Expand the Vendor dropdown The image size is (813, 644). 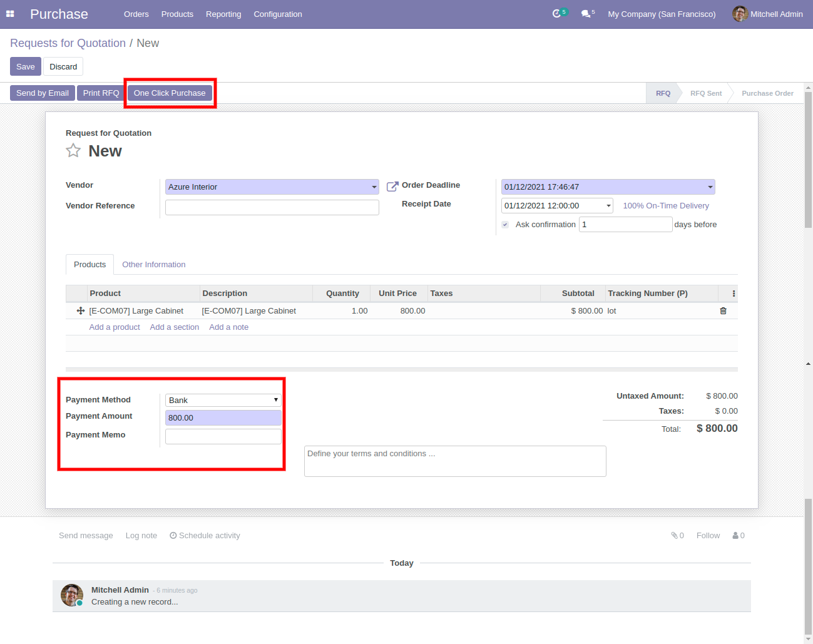click(374, 187)
